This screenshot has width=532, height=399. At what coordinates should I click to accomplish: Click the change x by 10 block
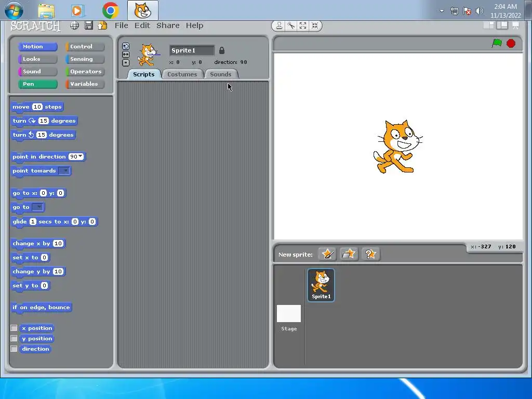click(x=38, y=244)
